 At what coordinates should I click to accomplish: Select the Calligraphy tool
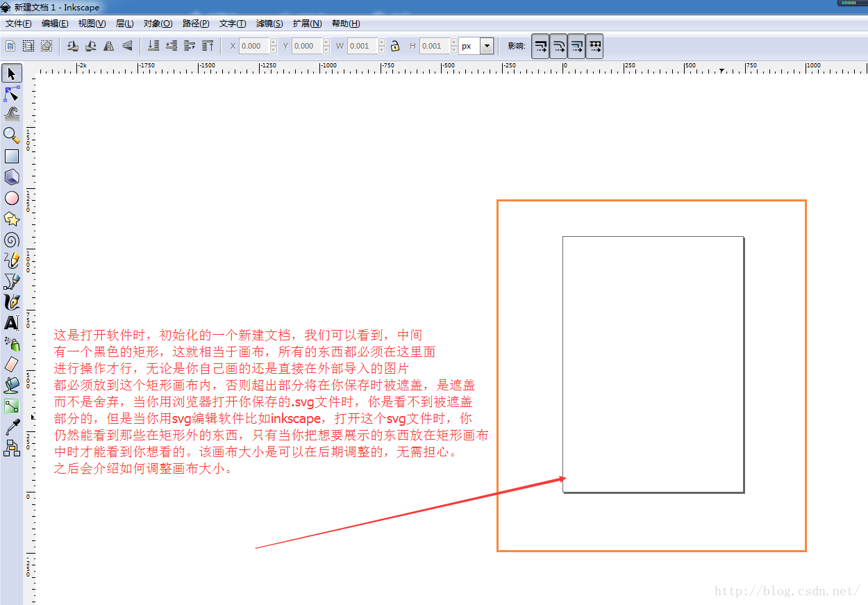point(12,302)
